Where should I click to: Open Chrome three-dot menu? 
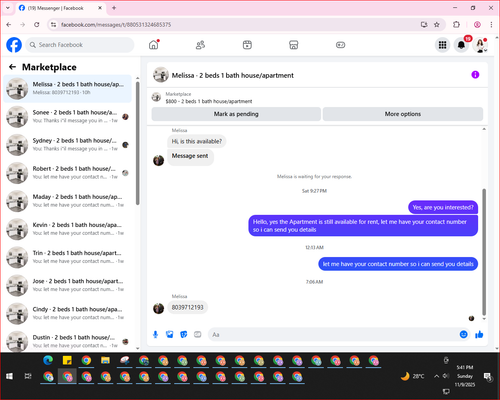point(491,24)
